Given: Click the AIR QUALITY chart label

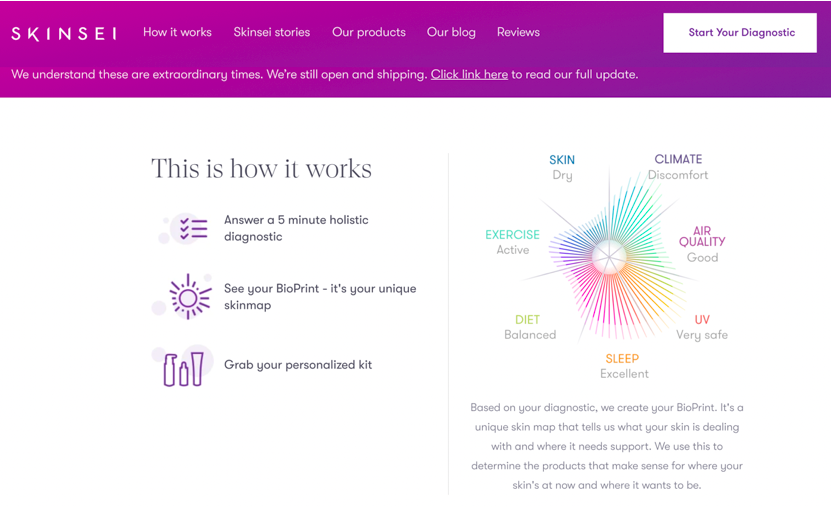Looking at the screenshot, I should click(x=702, y=236).
